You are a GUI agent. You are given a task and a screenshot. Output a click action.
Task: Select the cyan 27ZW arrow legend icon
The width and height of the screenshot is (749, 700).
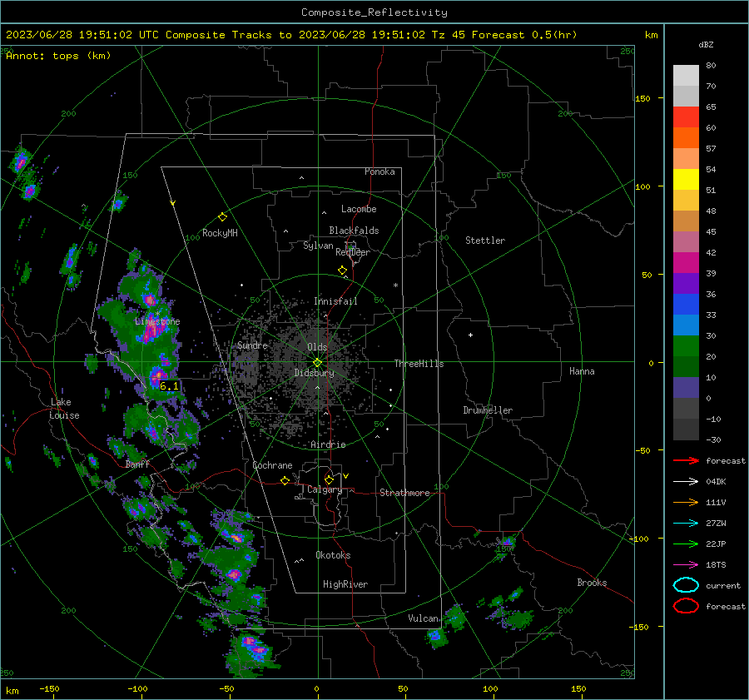pyautogui.click(x=686, y=524)
